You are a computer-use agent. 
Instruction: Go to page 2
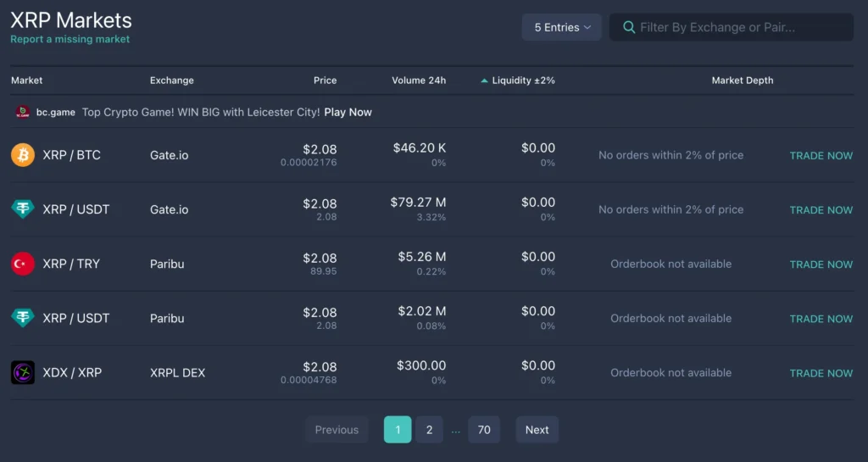pyautogui.click(x=429, y=429)
